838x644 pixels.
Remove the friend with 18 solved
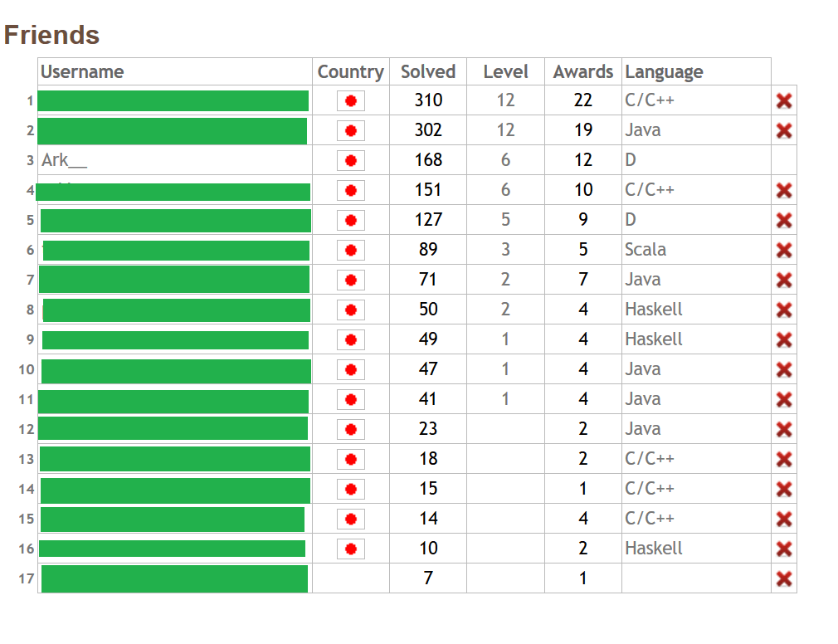pos(783,460)
